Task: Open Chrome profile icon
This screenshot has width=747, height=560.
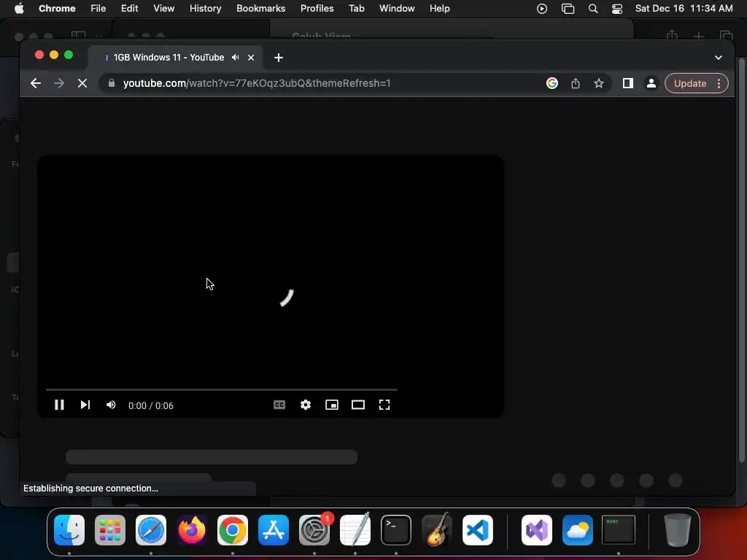Action: pyautogui.click(x=651, y=83)
